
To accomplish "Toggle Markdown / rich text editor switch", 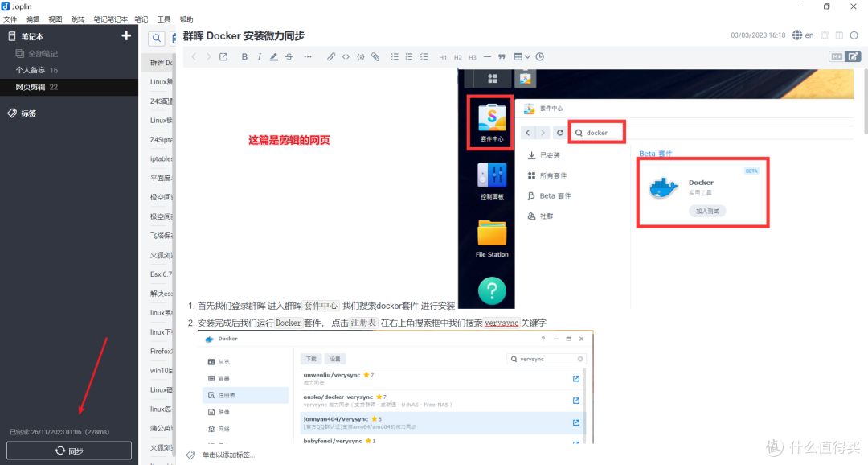I will (x=845, y=56).
